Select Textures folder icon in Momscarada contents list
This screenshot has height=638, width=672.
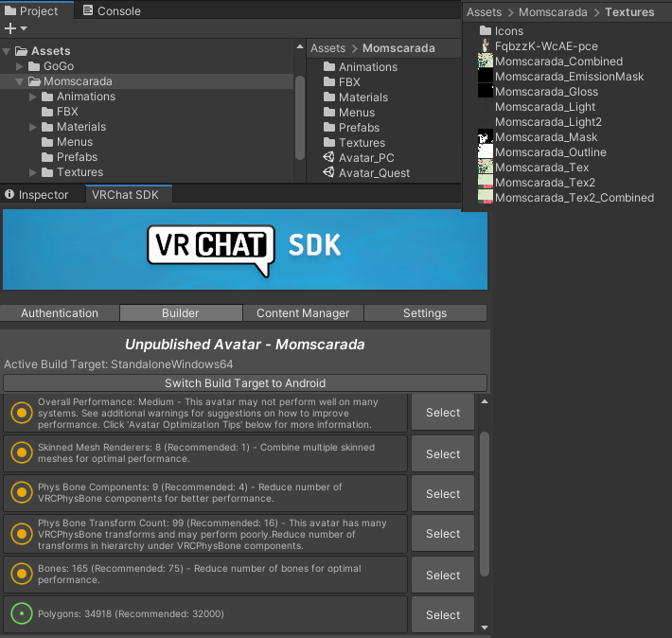[329, 142]
